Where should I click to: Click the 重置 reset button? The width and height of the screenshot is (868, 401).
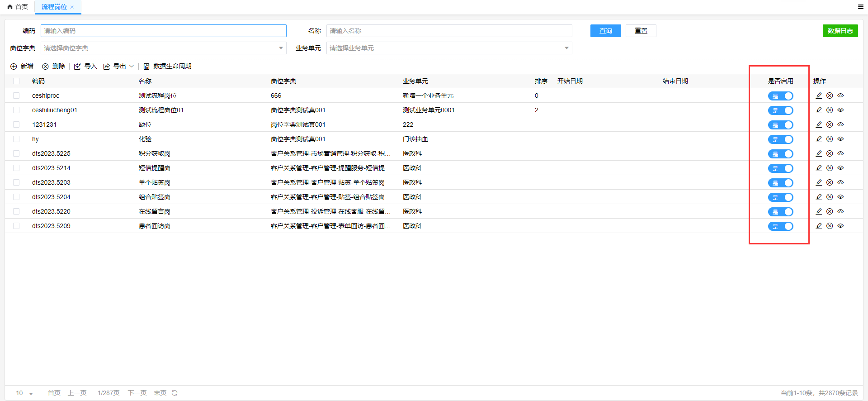[x=641, y=31]
